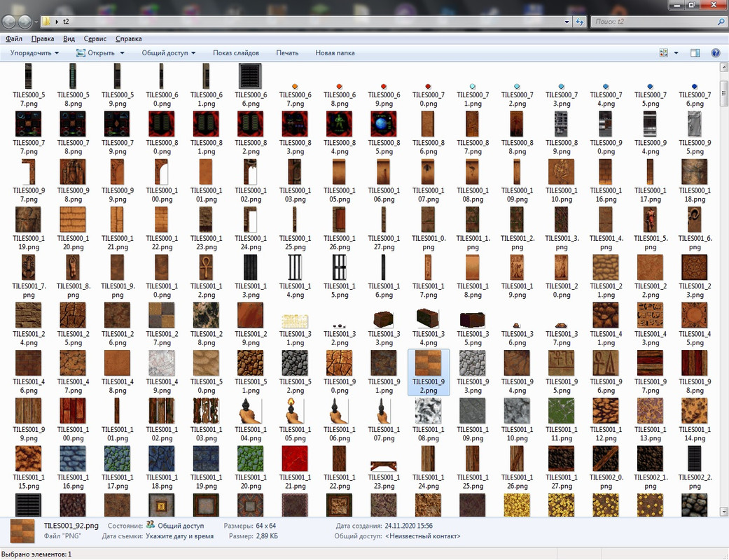Expand the view options arrow

(676, 53)
